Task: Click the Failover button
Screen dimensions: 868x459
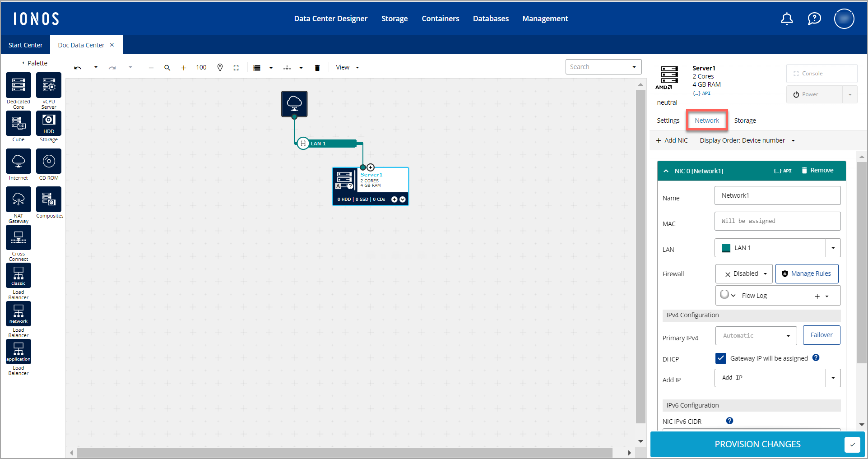Action: click(x=822, y=335)
